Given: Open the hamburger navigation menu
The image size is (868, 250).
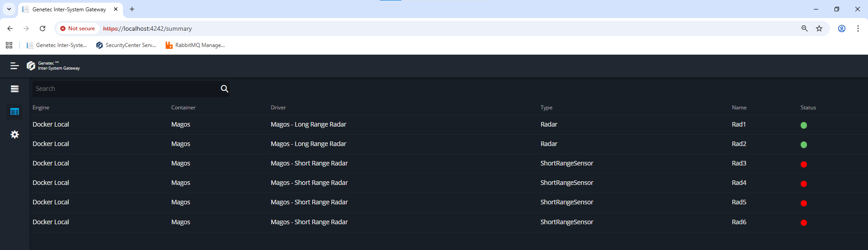Looking at the screenshot, I should pyautogui.click(x=14, y=66).
